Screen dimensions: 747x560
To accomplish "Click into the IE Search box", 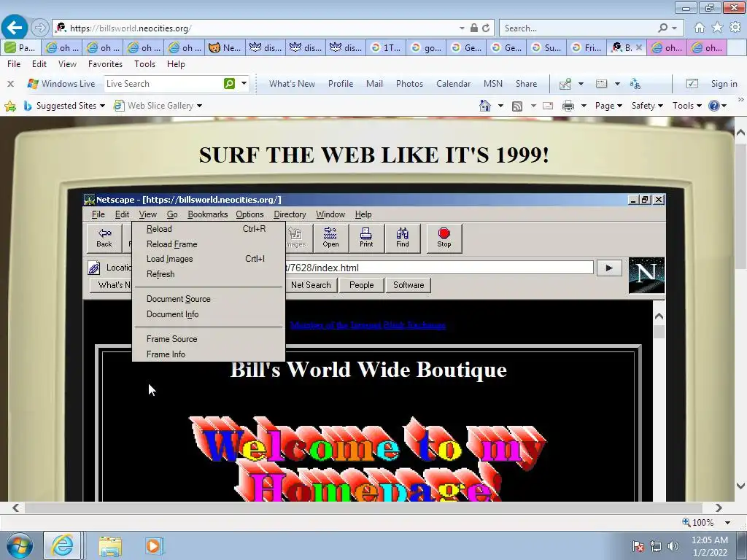I will pyautogui.click(x=578, y=28).
